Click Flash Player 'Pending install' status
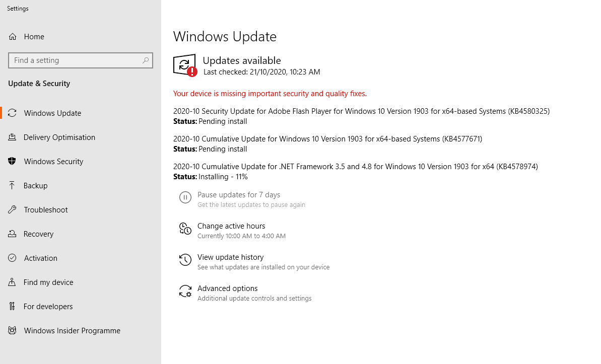The image size is (601, 364). tap(223, 121)
